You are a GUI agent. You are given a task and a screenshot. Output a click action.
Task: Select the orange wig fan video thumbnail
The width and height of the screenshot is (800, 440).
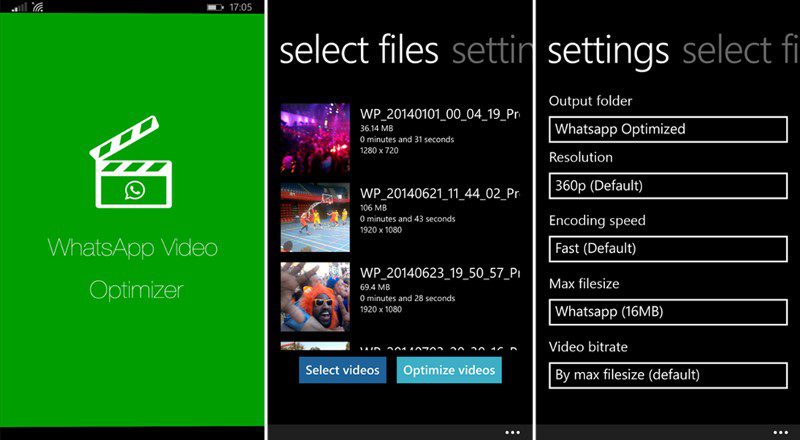pos(315,297)
